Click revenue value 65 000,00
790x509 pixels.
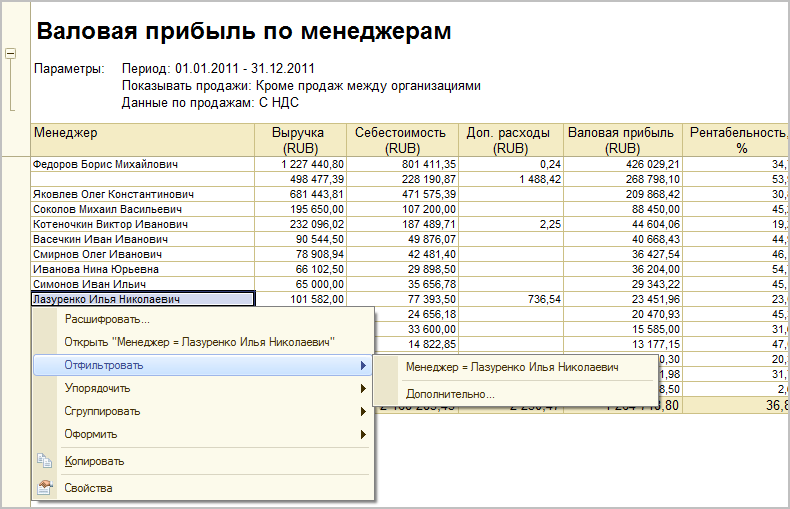click(x=320, y=284)
